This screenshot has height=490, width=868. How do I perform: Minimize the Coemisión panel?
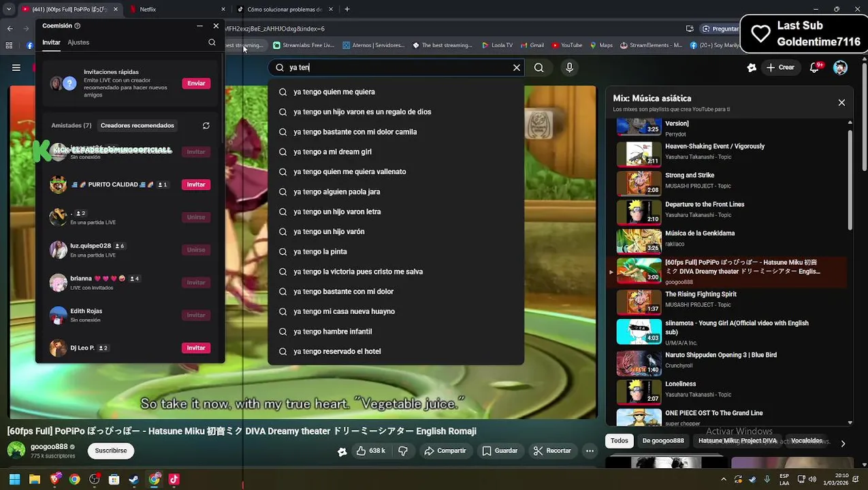pyautogui.click(x=199, y=26)
